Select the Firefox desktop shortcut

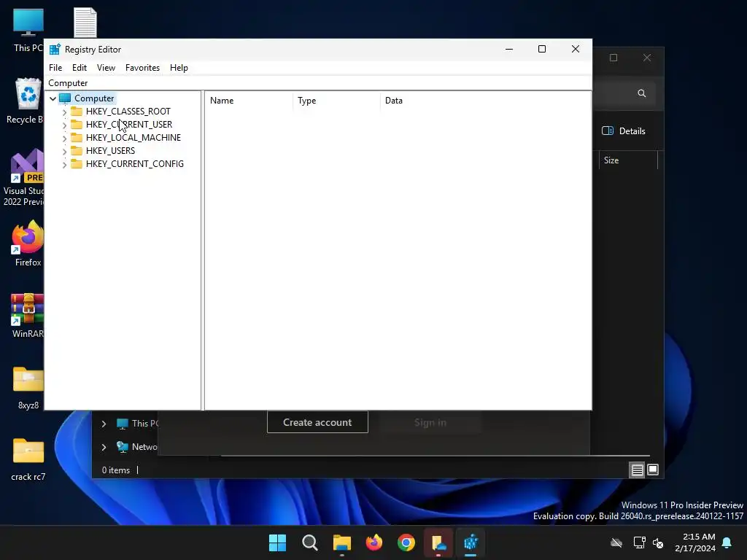coord(28,244)
